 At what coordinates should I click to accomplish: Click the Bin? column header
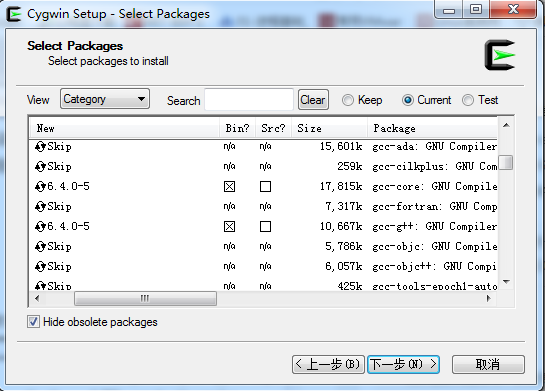pos(238,128)
